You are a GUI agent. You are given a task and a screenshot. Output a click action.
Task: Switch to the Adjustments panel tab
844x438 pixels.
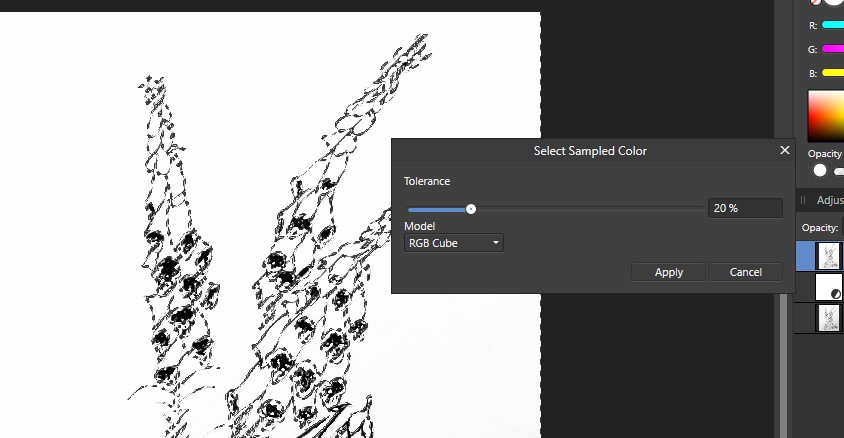829,200
